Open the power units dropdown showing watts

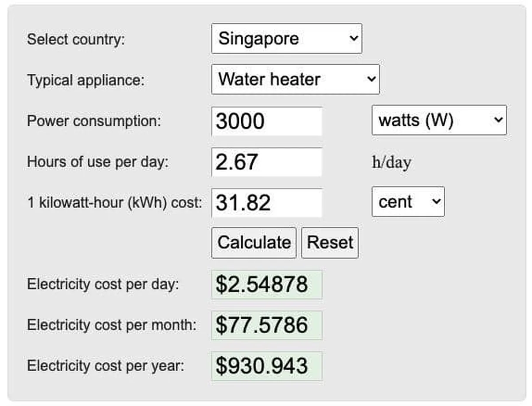pos(439,120)
